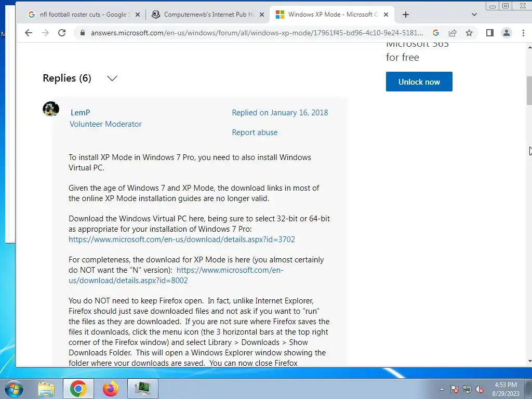Open LemP's user profile link

point(80,113)
